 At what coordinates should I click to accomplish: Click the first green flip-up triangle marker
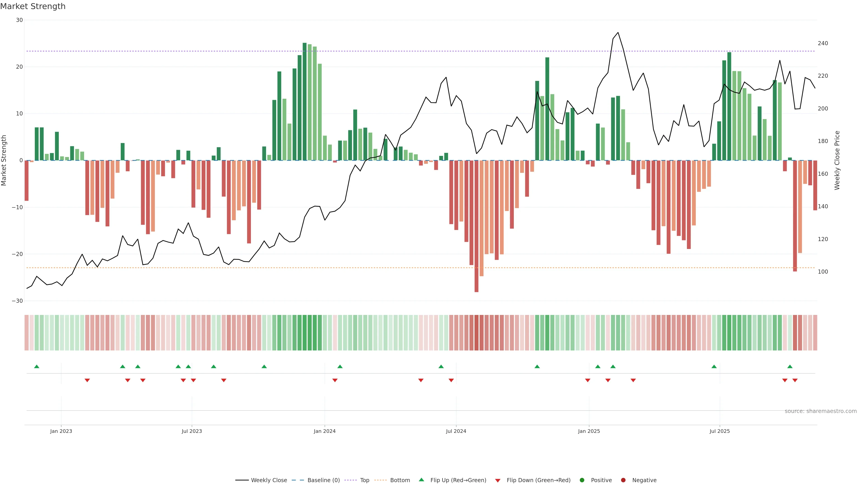(37, 366)
